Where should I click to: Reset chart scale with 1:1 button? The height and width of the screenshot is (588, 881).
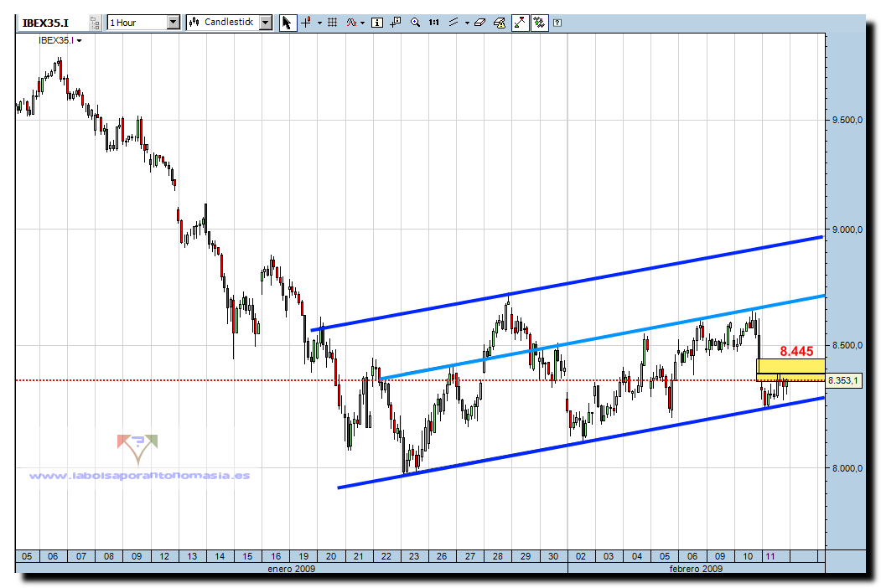click(434, 23)
